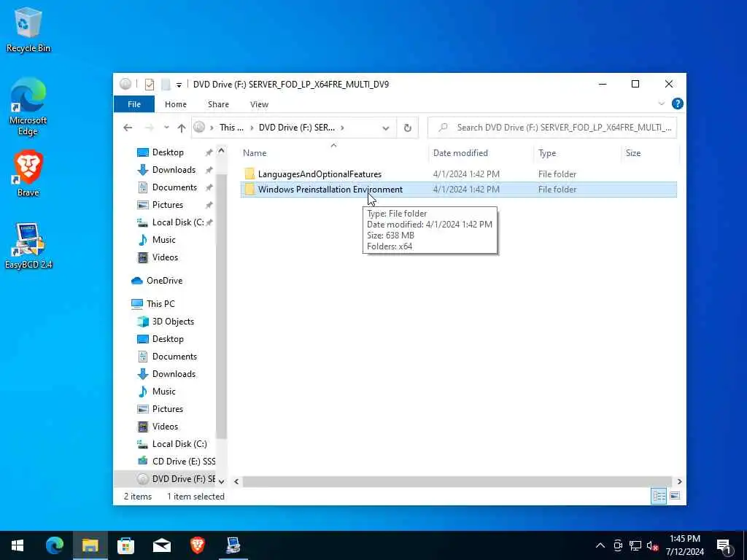Screen dimensions: 747x560
Task: Open pinned Pictures in Quick access
Action: pos(167,205)
